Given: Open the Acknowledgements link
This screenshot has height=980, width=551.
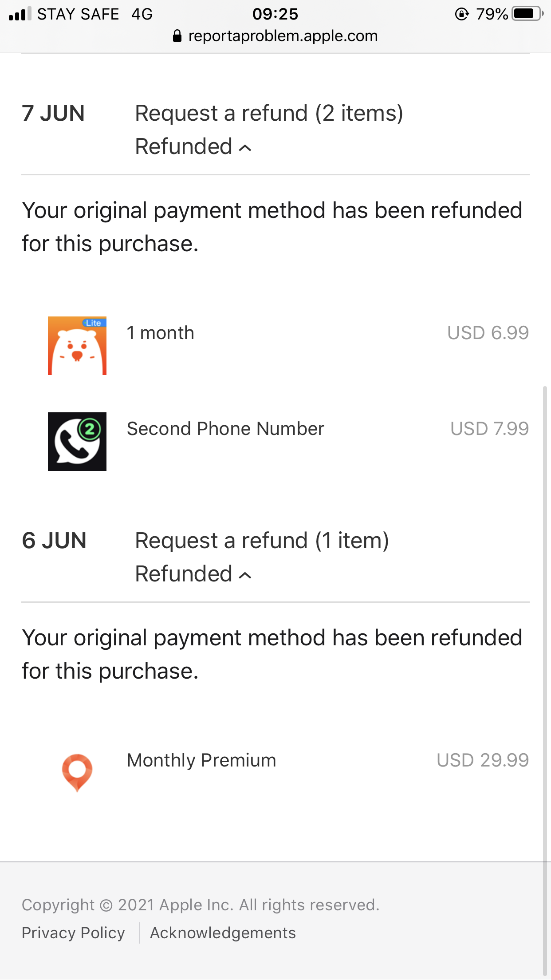Looking at the screenshot, I should pos(223,933).
